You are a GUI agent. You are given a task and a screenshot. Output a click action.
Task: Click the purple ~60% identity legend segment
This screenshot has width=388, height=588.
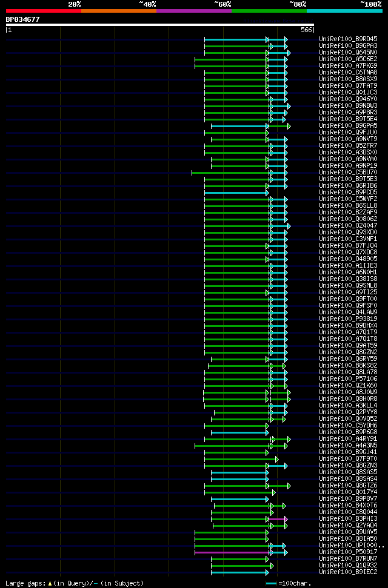[x=194, y=11]
